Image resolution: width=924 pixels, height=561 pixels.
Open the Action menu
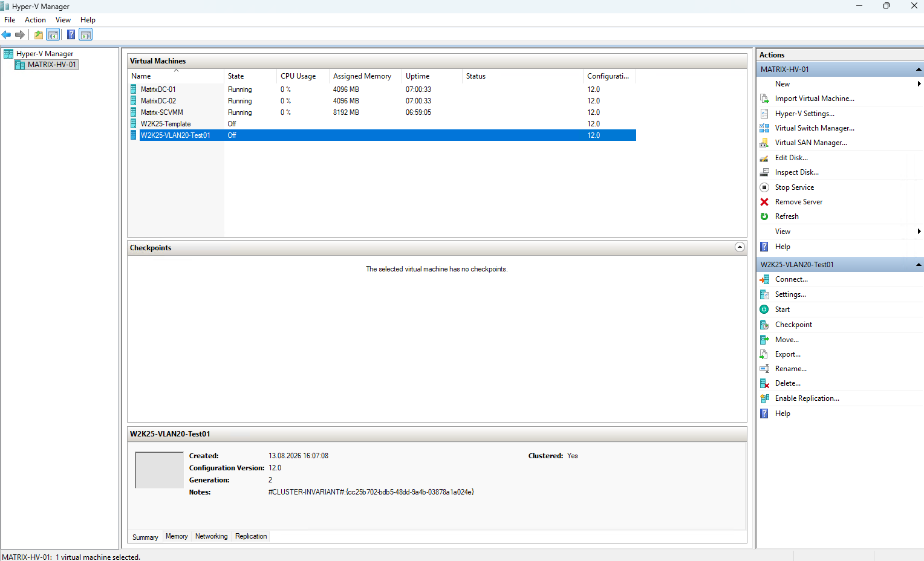click(x=35, y=20)
